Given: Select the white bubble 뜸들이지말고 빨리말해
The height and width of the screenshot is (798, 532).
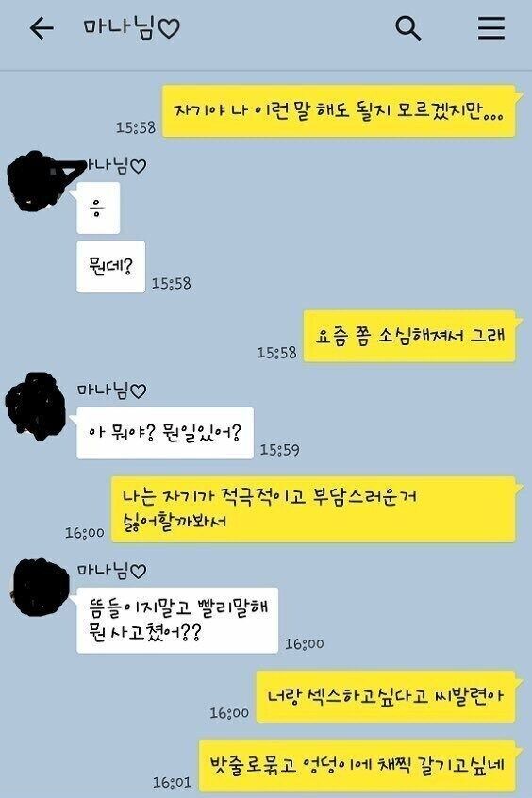Looking at the screenshot, I should 176,621.
